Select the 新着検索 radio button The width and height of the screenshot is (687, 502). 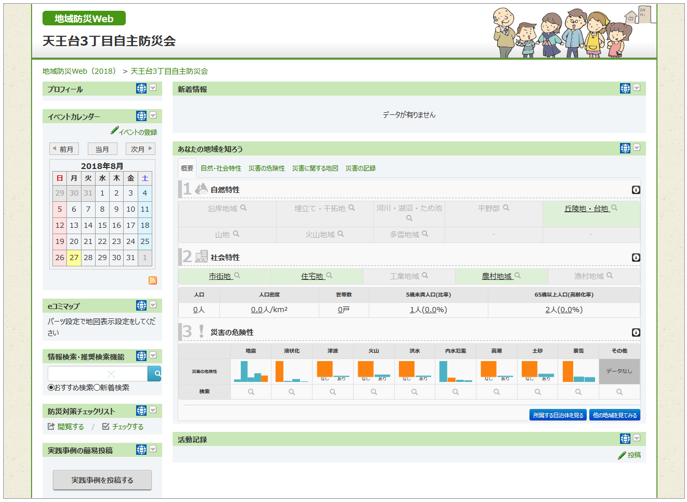pyautogui.click(x=98, y=388)
